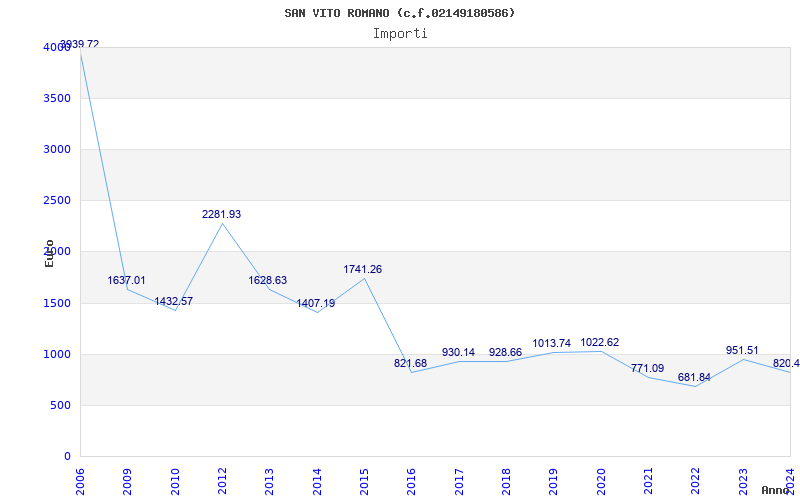Click the 2012 year axis label
Image resolution: width=800 pixels, height=500 pixels.
coord(223,478)
